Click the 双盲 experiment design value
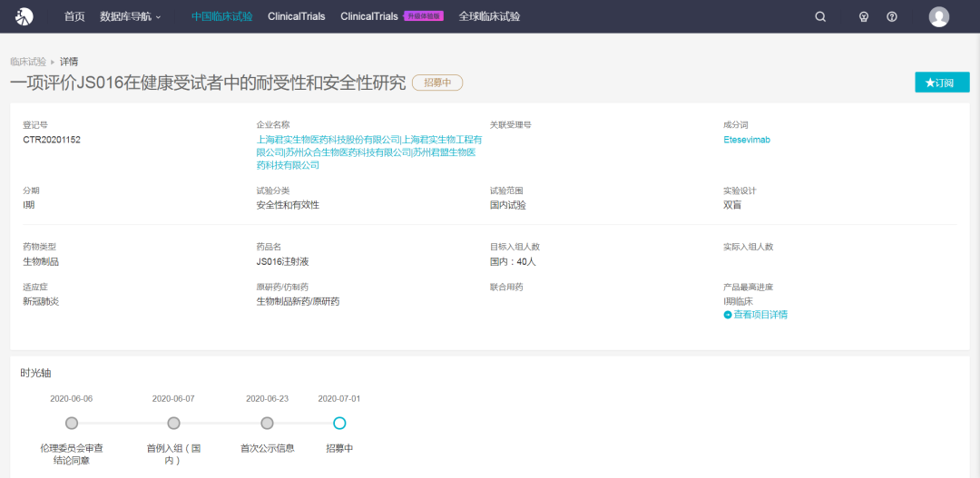The image size is (980, 478). click(732, 205)
